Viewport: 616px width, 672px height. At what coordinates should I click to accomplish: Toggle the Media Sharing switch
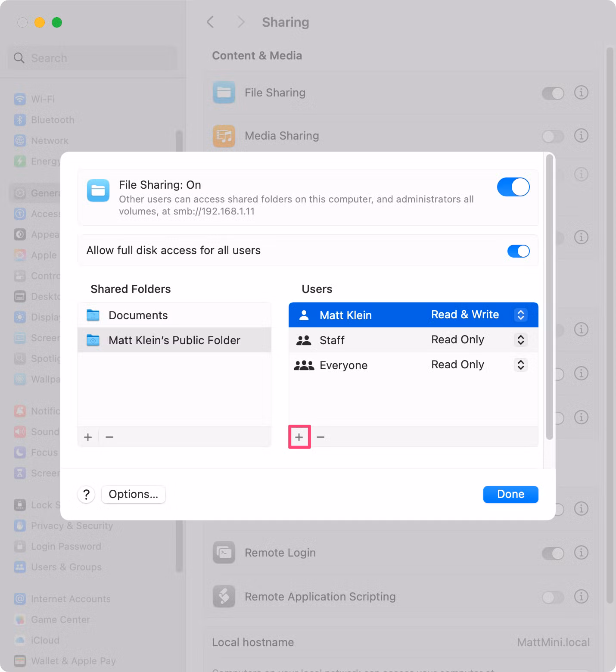click(553, 137)
